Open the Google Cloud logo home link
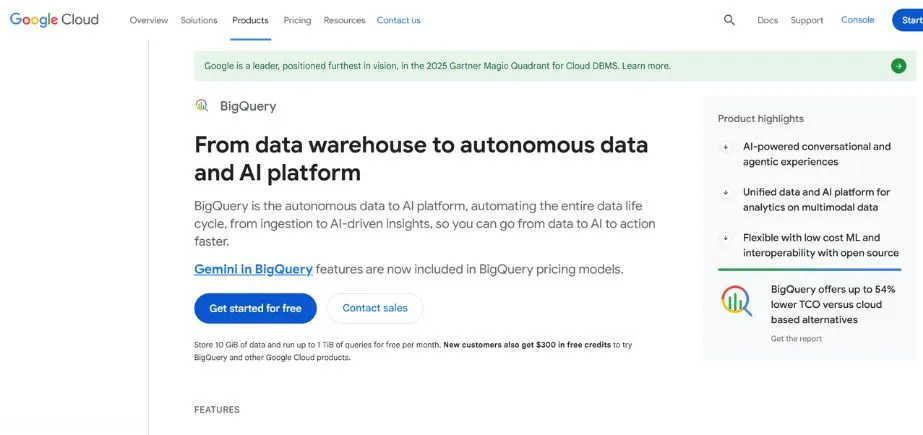Screen dimensions: 923x435 (54, 19)
